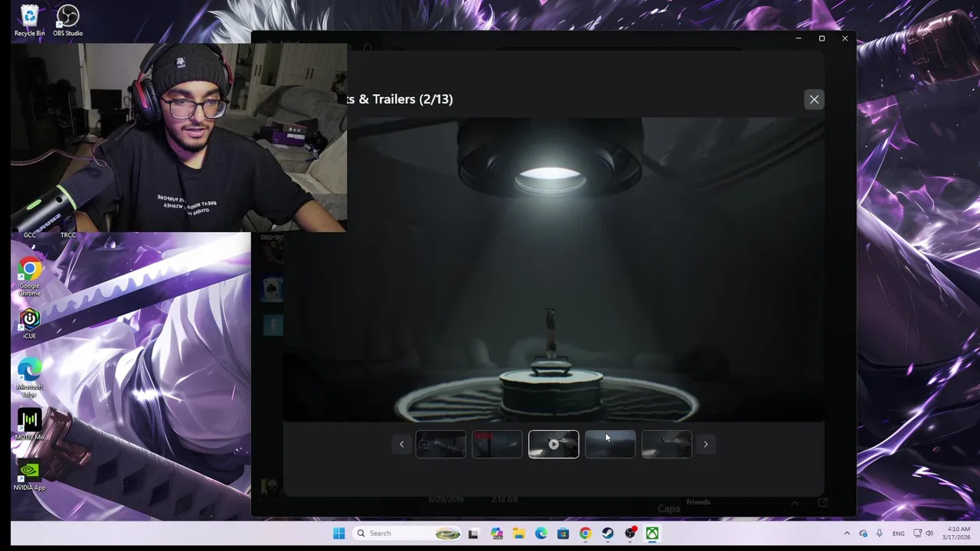This screenshot has width=980, height=551.
Task: Select the second thumbnail with red logo
Action: [x=497, y=445]
